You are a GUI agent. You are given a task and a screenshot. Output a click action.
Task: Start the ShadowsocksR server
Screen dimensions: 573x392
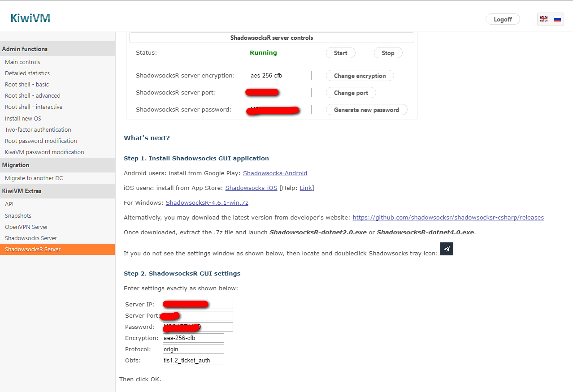point(340,53)
